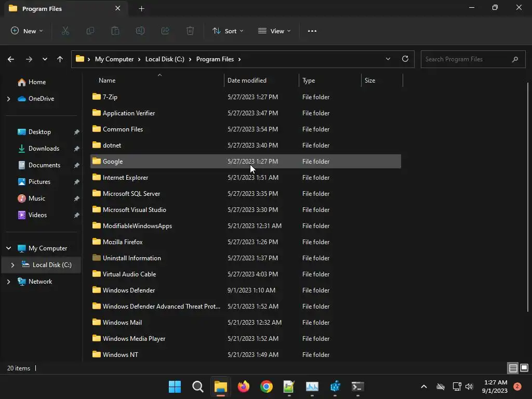Select the Microsoft SQL Server folder
Image resolution: width=532 pixels, height=399 pixels.
click(246, 194)
